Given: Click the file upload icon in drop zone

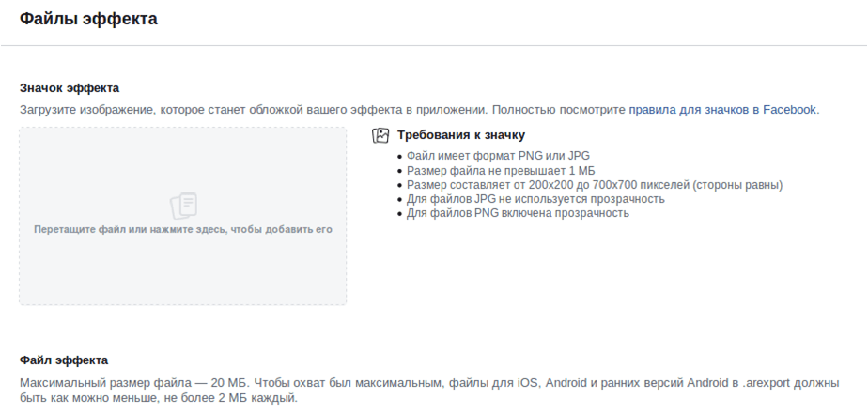Looking at the screenshot, I should coord(182,206).
